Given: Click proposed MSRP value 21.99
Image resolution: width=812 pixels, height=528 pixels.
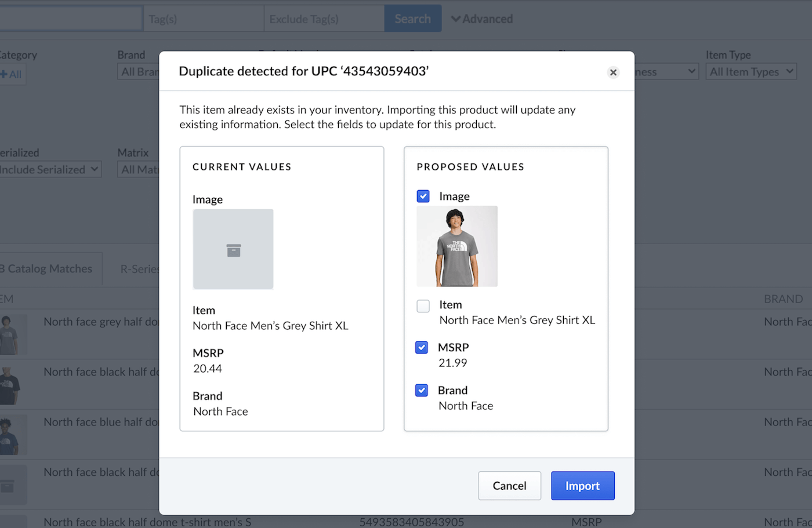Looking at the screenshot, I should click(452, 363).
